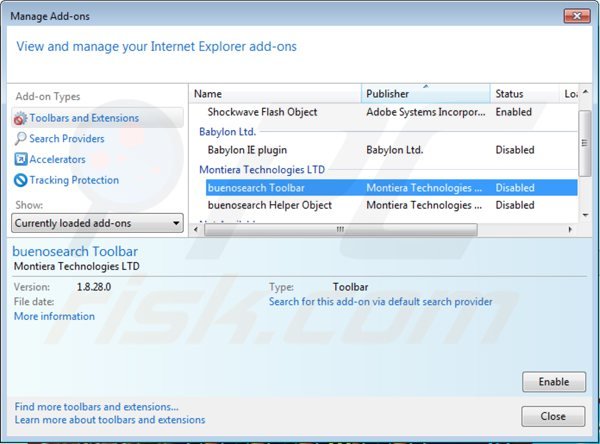Screen dimensions: 600x444
Task: Click the horizontal scrollbar thumb
Action: tap(341, 230)
